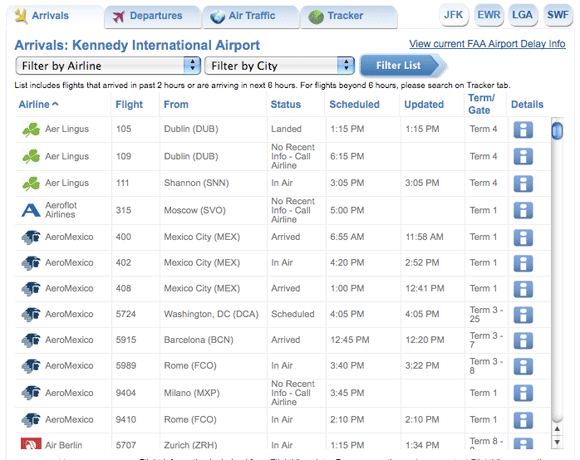Click details icon for Barcelona flight 5915
580x460 pixels.
(x=523, y=340)
